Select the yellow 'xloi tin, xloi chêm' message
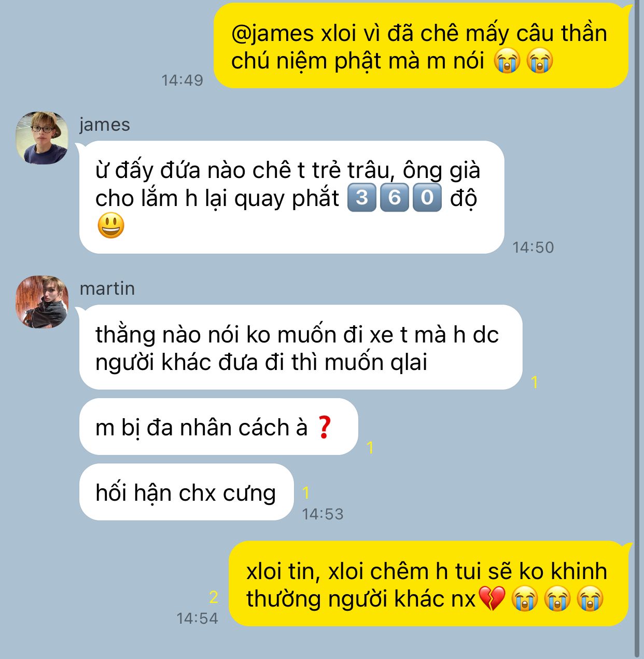 (429, 584)
